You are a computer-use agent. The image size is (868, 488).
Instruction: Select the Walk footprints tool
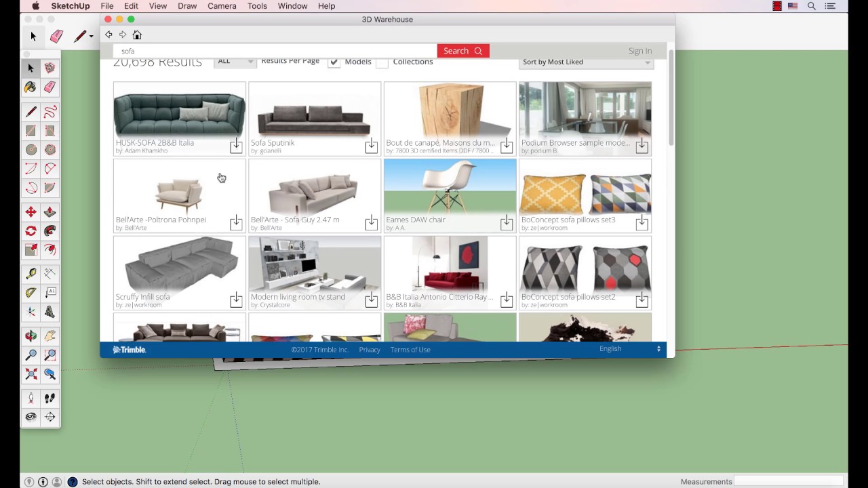50,398
